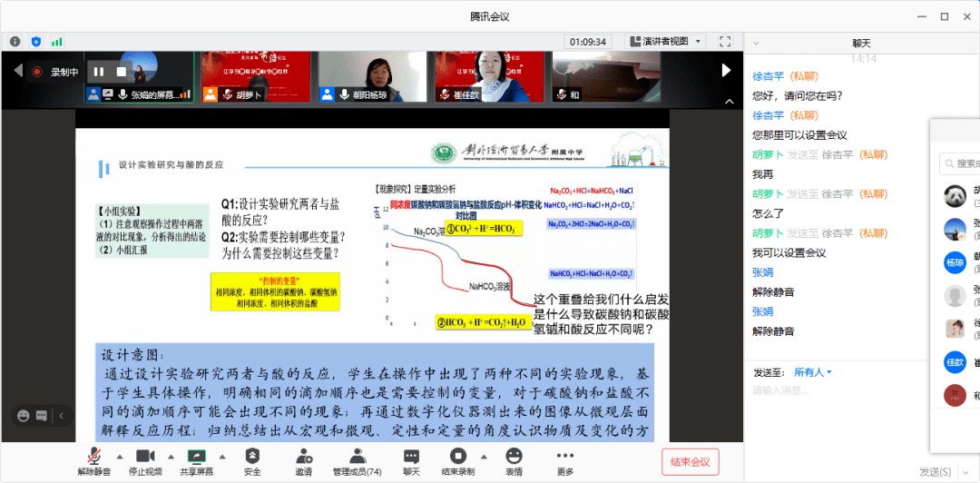Click the meeting info icon at top left
980x483 pixels.
(x=15, y=42)
